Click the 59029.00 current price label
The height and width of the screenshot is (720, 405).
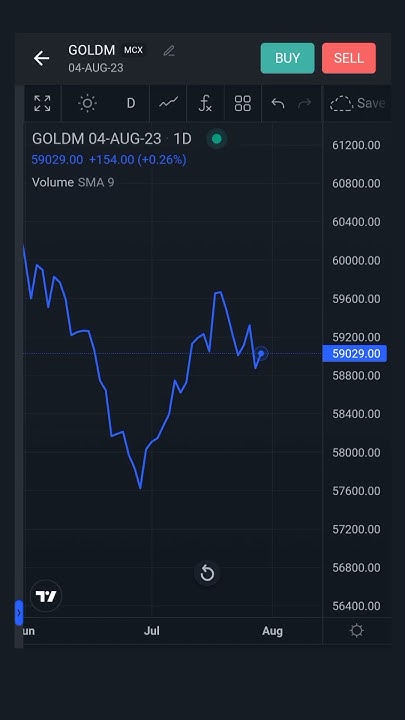coord(354,354)
